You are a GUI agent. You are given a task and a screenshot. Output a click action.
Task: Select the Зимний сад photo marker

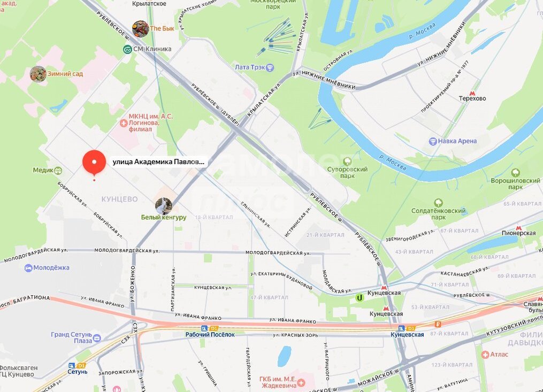pyautogui.click(x=38, y=74)
